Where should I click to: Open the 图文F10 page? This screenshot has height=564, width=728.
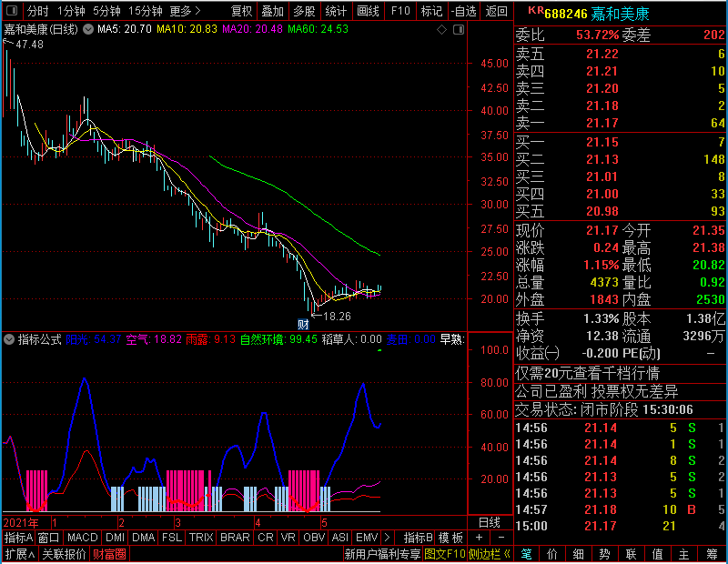[x=445, y=554]
